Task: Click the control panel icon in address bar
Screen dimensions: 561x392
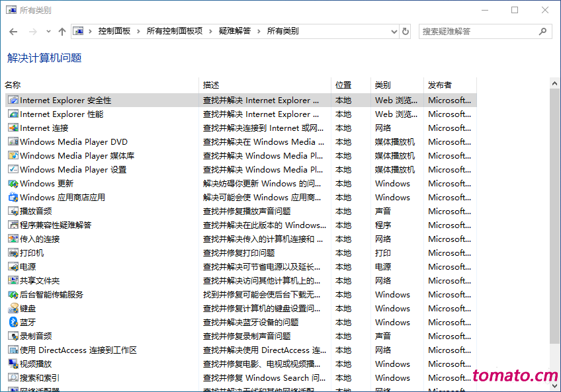Action: [x=78, y=31]
